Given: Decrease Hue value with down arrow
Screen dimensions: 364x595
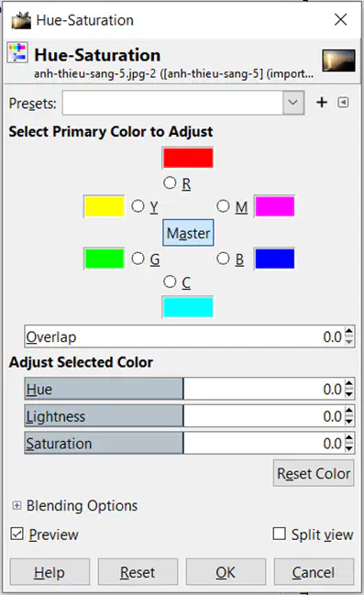Looking at the screenshot, I should click(349, 394).
